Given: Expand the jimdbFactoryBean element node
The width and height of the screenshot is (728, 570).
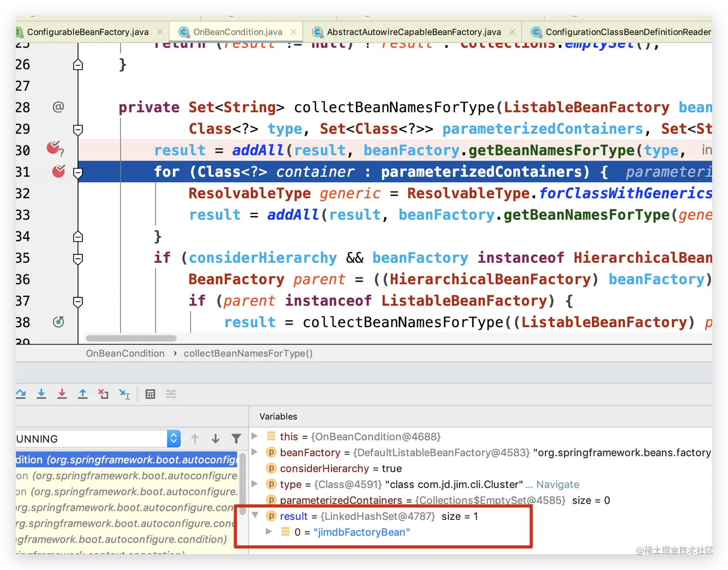Looking at the screenshot, I should (x=269, y=531).
